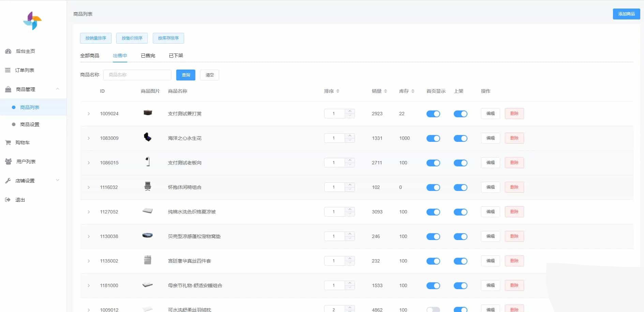Edit product 怀抱休闲椅组合 with 编辑
The image size is (644, 312).
click(490, 187)
